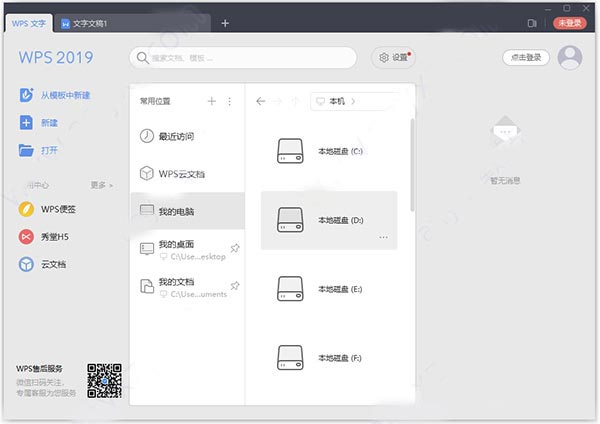This screenshot has height=424, width=600.
Task: Go back with the left arrow
Action: pyautogui.click(x=261, y=101)
